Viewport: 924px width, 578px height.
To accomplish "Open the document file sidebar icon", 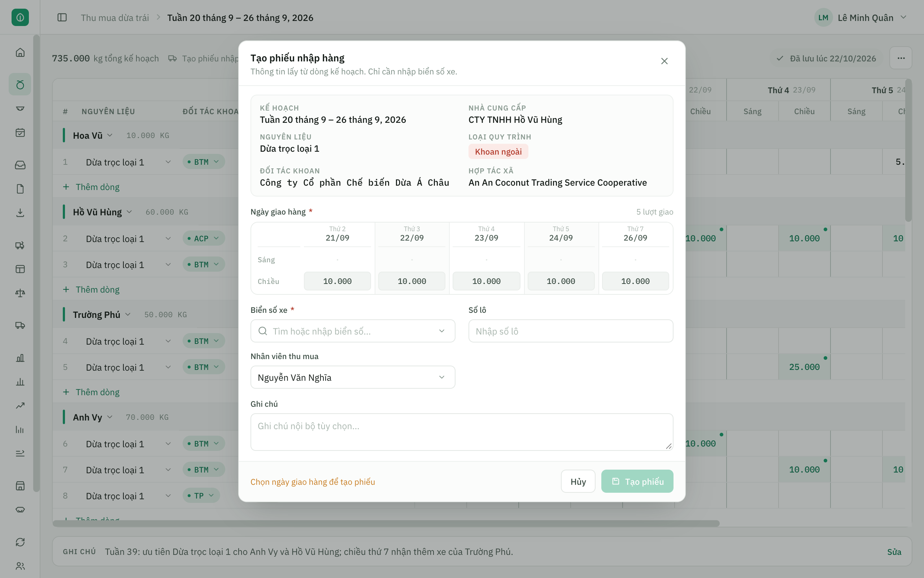I will 20,189.
